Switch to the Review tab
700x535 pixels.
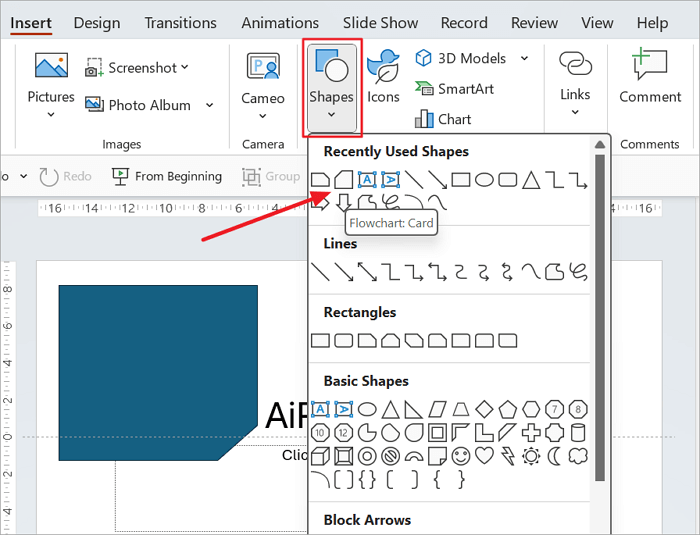(534, 23)
